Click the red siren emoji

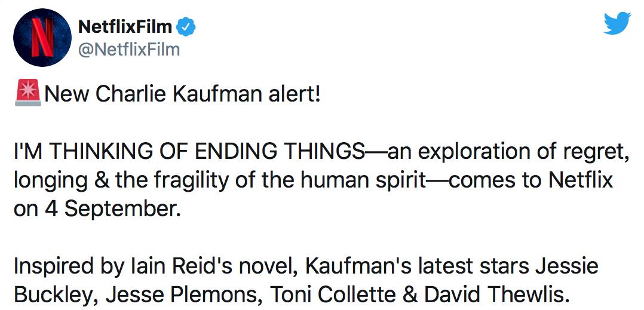pos(28,93)
